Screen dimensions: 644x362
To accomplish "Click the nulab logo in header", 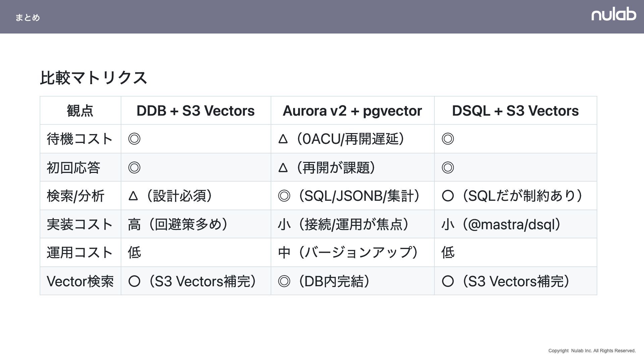I will click(613, 14).
